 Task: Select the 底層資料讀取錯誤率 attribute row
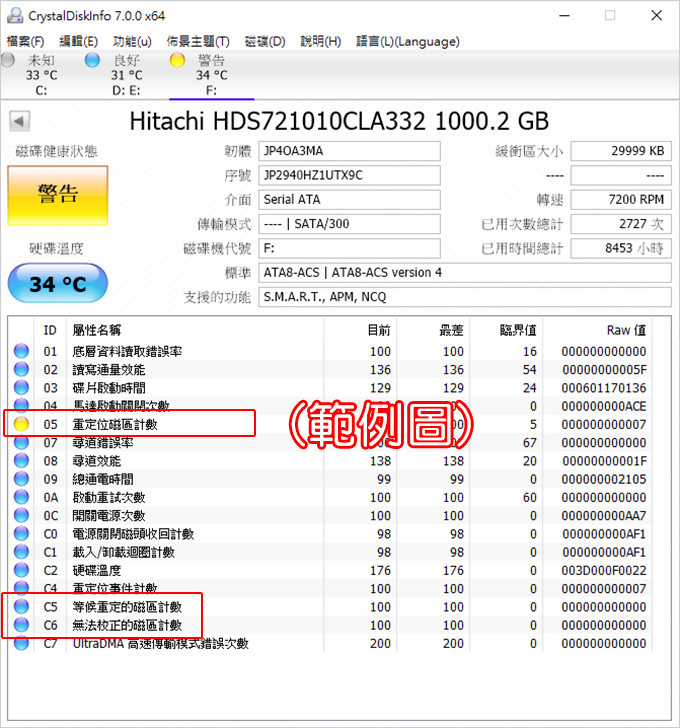[330, 351]
